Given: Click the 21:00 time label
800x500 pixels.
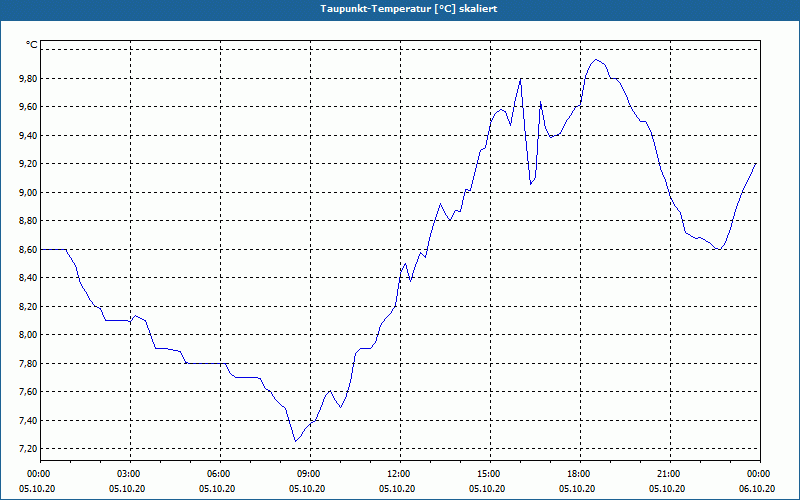Looking at the screenshot, I should (670, 474).
